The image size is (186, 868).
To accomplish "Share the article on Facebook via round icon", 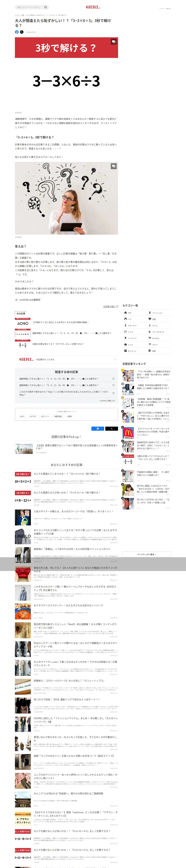I will click(x=17, y=32).
